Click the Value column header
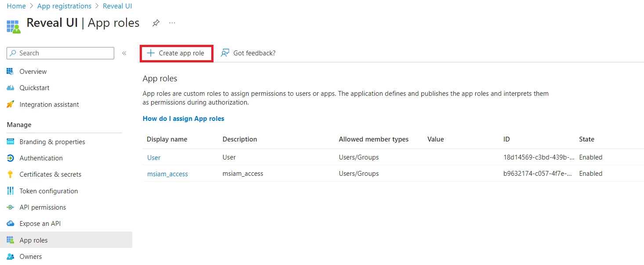This screenshot has height=265, width=644. [x=436, y=139]
